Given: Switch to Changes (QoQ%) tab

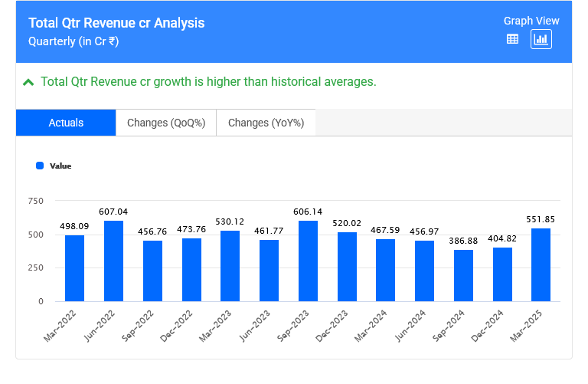Looking at the screenshot, I should (166, 123).
